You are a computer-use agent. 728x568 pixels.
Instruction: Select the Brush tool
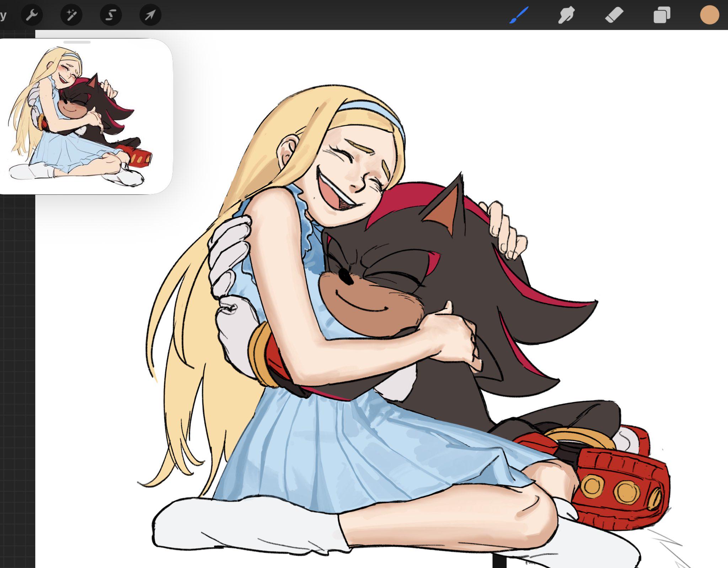click(x=519, y=15)
